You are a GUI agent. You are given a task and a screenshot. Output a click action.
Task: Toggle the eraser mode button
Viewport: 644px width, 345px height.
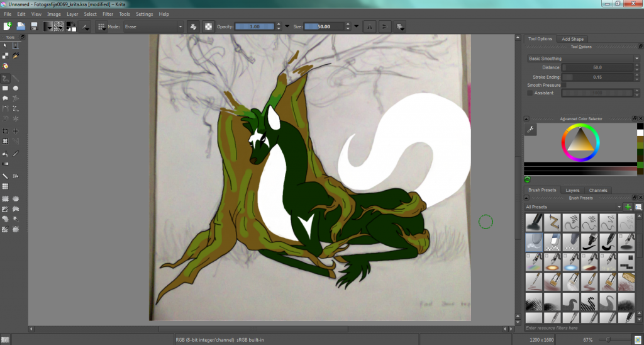[193, 26]
